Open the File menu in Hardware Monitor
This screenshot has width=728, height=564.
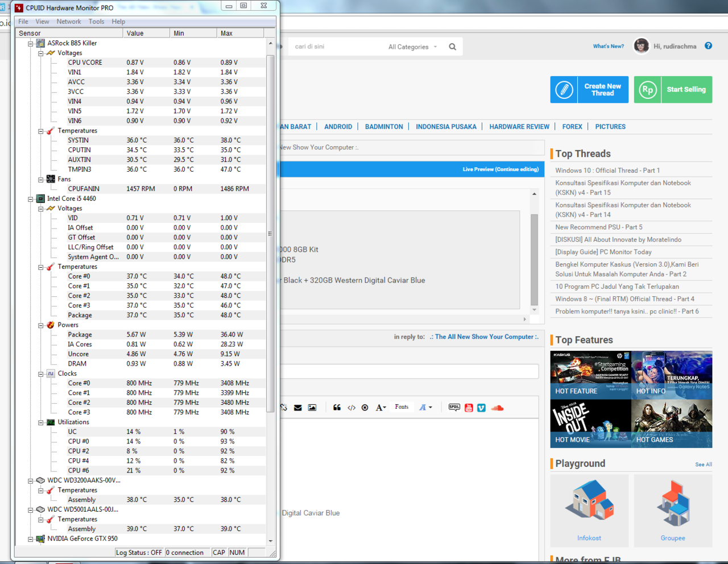click(23, 22)
